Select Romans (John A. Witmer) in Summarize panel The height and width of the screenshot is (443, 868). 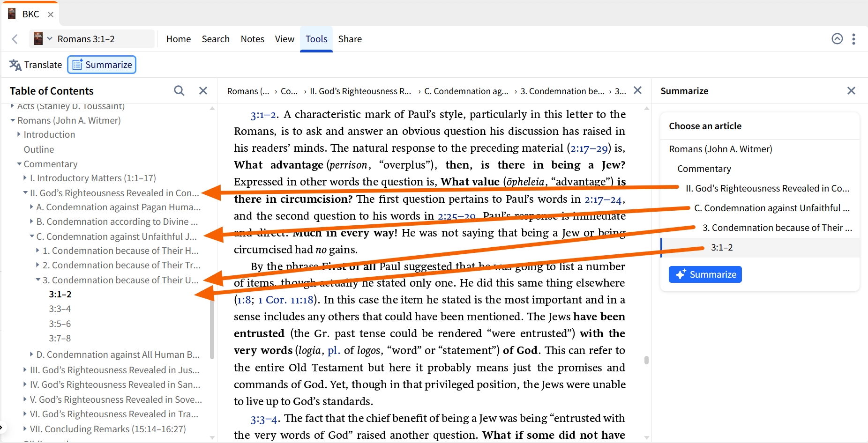[x=720, y=149]
